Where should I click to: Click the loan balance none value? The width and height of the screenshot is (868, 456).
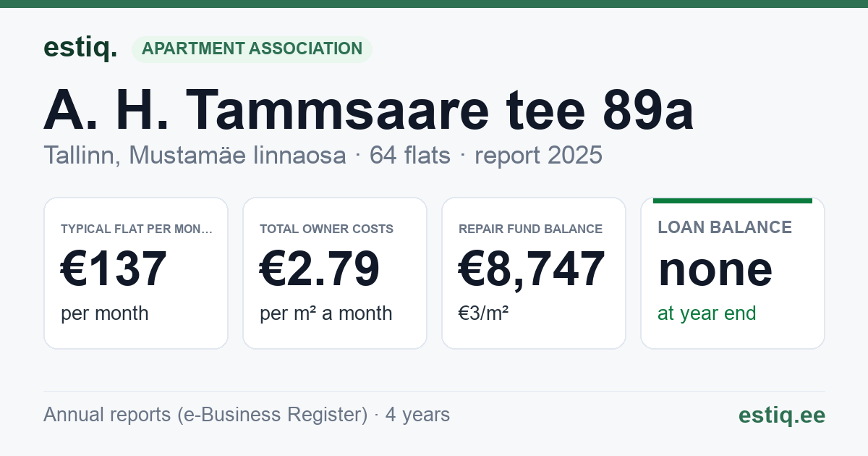click(715, 269)
